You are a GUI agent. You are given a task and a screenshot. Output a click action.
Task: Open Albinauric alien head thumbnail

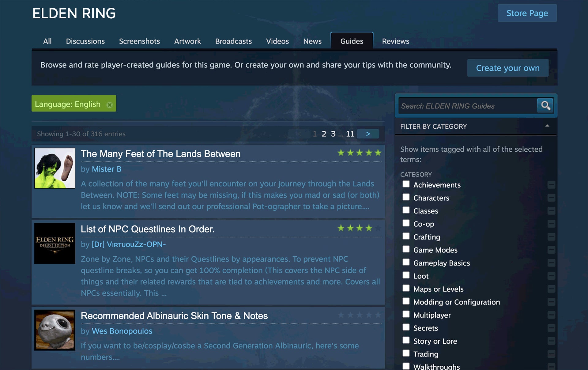pyautogui.click(x=55, y=330)
